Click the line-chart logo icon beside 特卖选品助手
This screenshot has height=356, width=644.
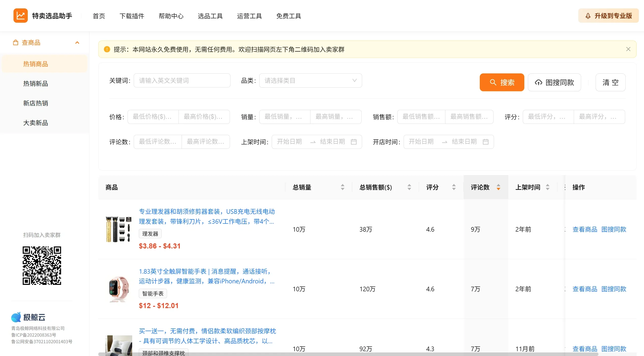[x=20, y=15]
